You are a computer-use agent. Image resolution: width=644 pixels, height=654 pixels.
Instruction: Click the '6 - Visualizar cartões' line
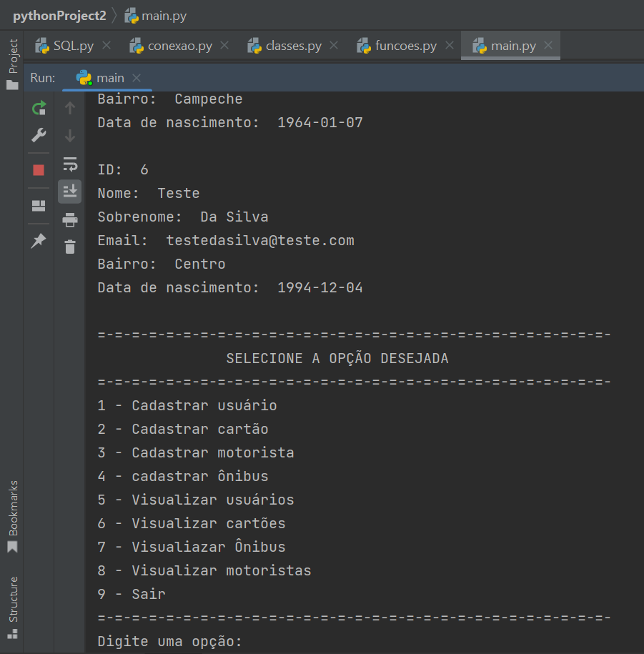point(192,523)
